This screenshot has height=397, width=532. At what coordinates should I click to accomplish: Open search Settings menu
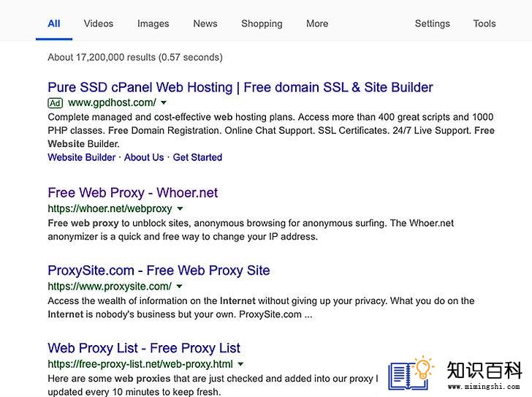[433, 23]
